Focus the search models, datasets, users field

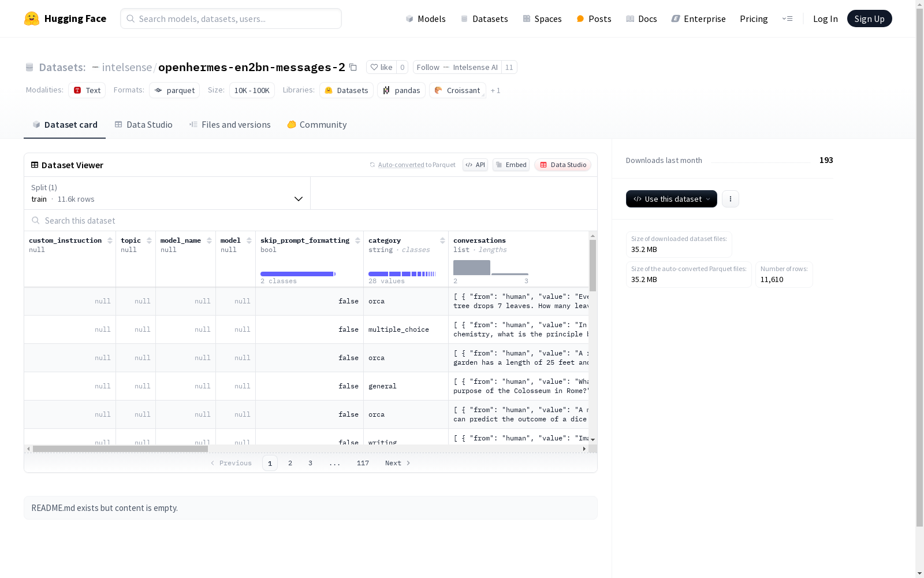pyautogui.click(x=231, y=18)
